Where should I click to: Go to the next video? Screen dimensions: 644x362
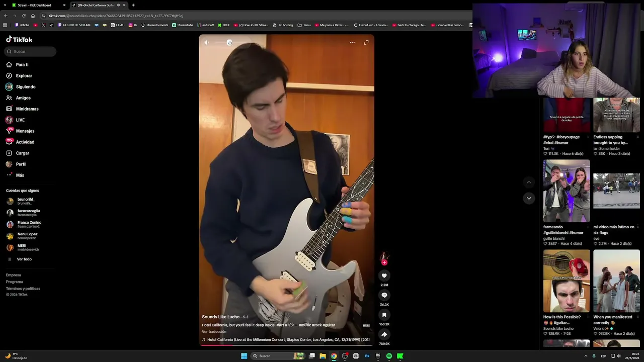tap(529, 198)
